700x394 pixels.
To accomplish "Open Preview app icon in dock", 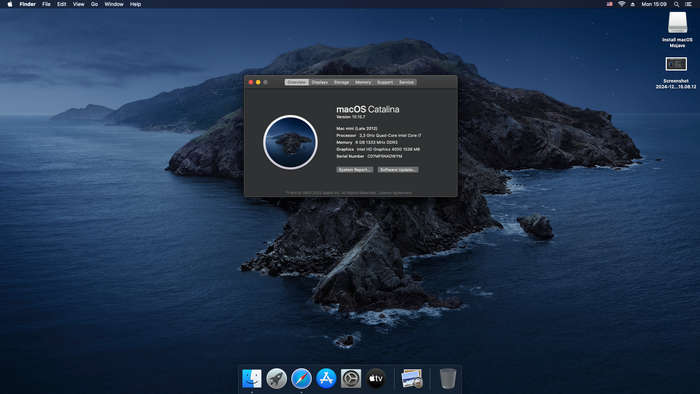I will coord(412,378).
